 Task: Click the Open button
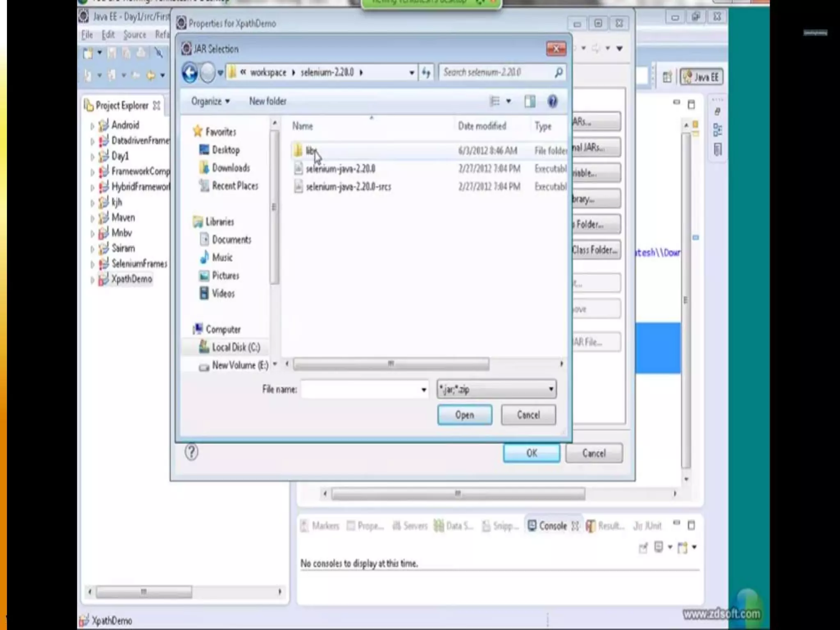[464, 415]
